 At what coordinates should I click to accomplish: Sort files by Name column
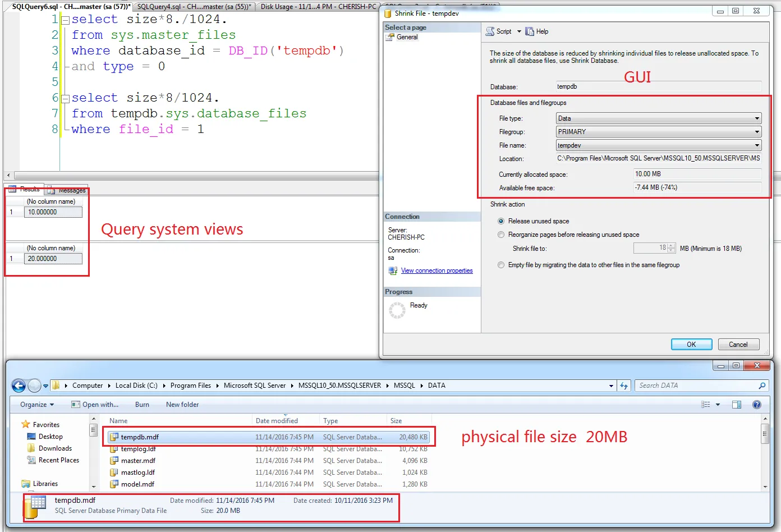pos(178,421)
